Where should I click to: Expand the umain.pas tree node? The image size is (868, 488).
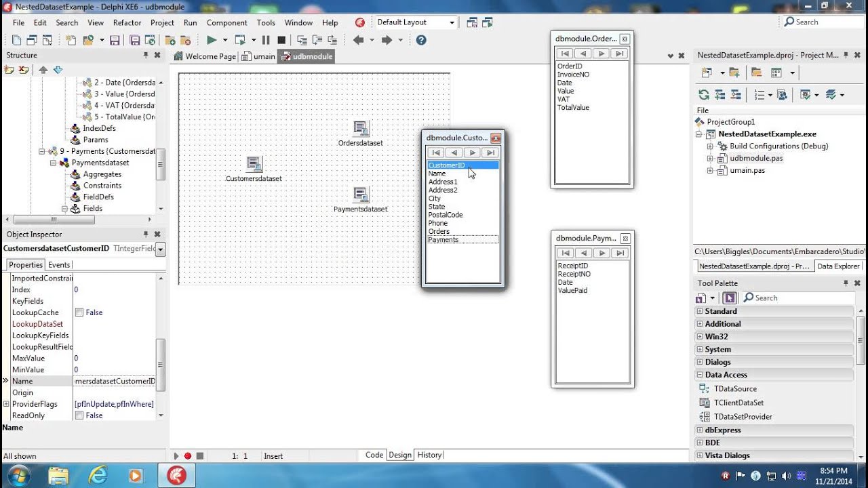[x=710, y=171]
